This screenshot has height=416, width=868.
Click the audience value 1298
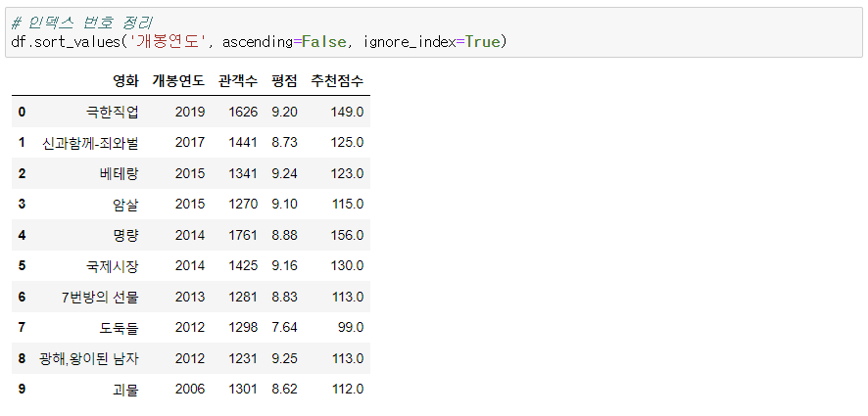tap(243, 328)
